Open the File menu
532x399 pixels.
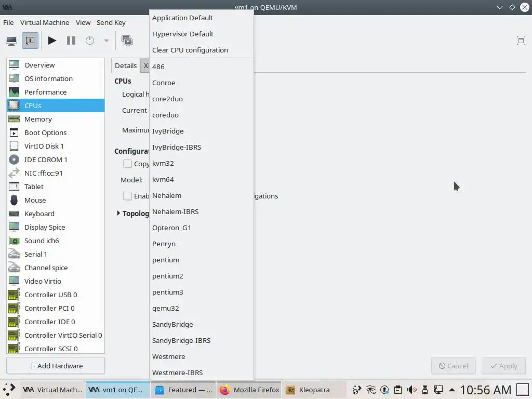click(8, 22)
